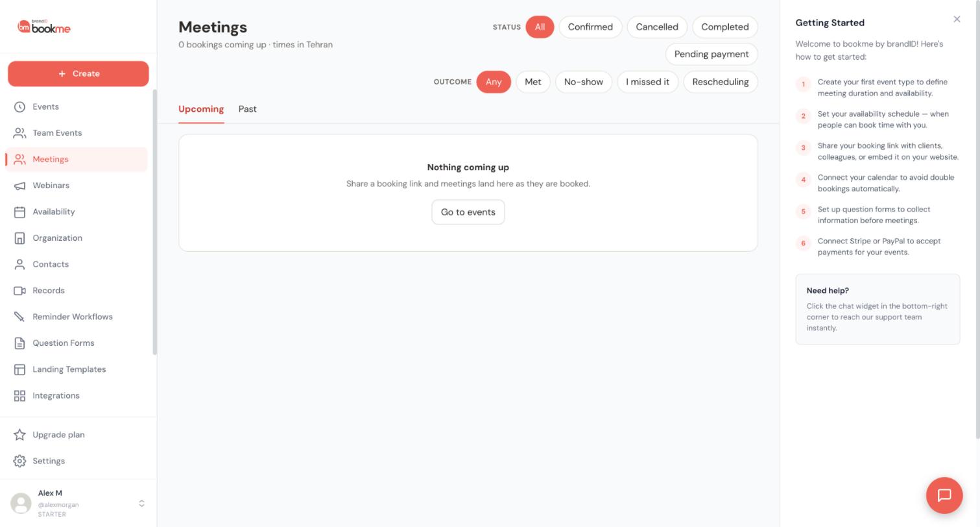Image resolution: width=980 pixels, height=527 pixels.
Task: Click step 5 question forms text
Action: tap(874, 215)
